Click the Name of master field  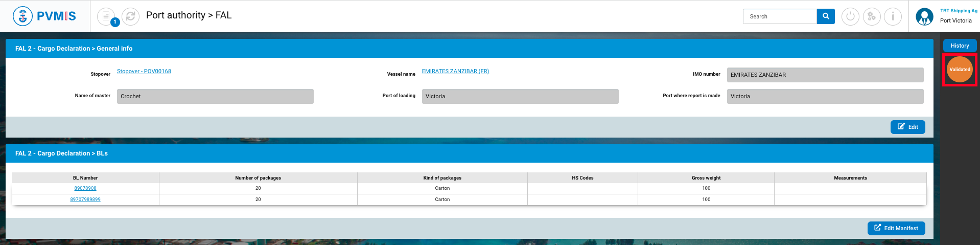click(215, 96)
